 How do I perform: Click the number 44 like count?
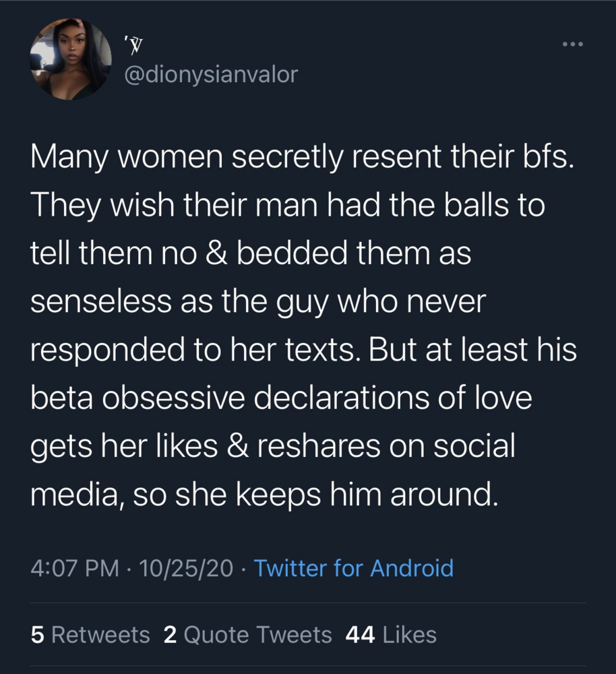360,635
